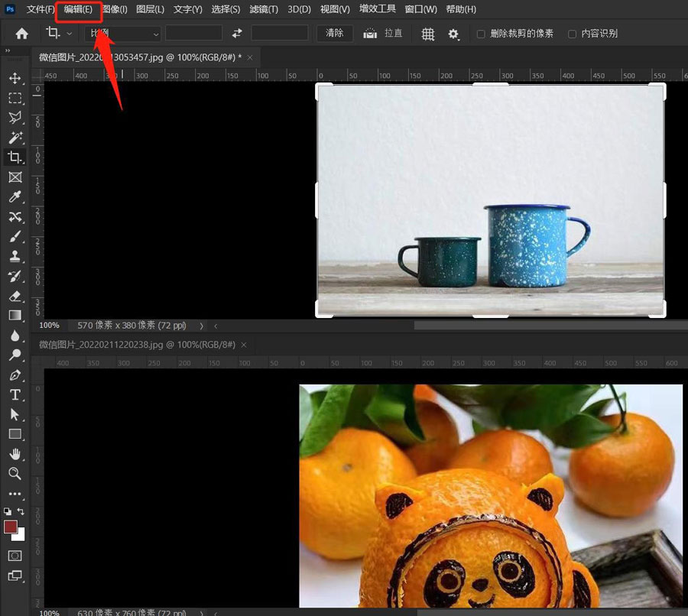Select the Healing Brush tool

tap(15, 217)
